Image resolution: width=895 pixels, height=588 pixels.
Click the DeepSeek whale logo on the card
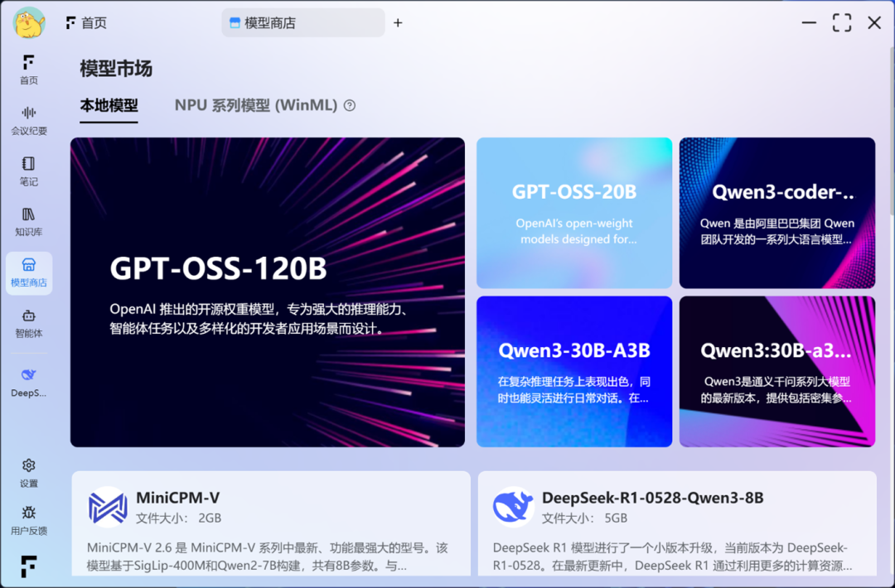[513, 507]
